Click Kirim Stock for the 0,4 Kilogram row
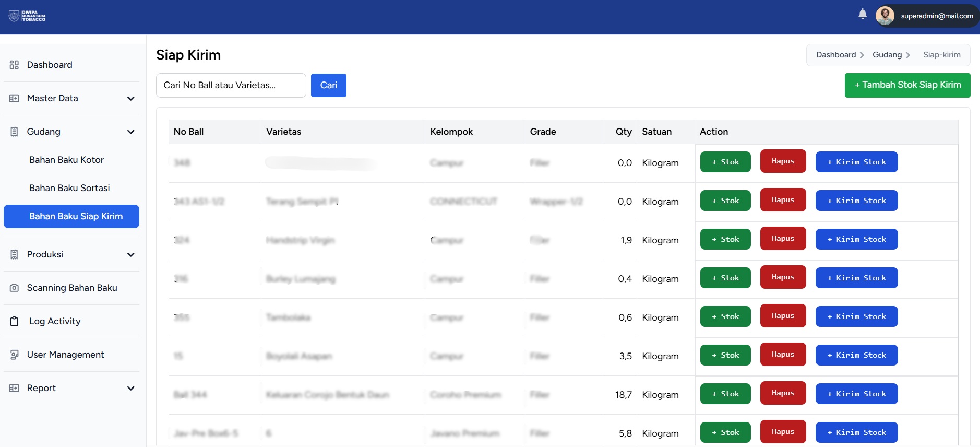Viewport: 980px width, 447px height. pos(856,278)
